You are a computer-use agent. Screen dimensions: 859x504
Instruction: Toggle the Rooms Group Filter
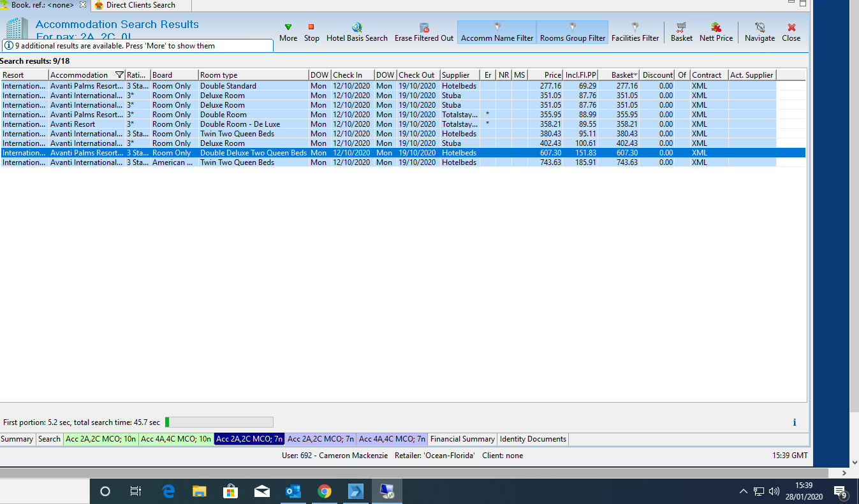click(x=573, y=32)
